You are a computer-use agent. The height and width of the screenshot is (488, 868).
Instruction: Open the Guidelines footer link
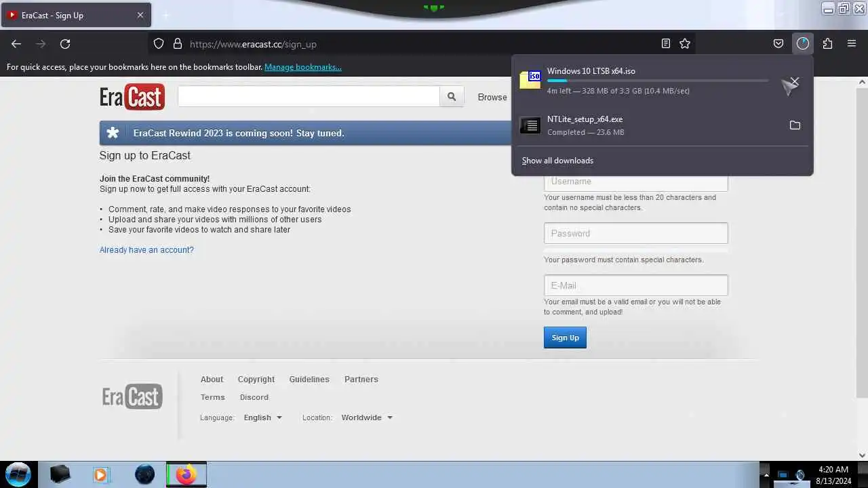pyautogui.click(x=309, y=380)
